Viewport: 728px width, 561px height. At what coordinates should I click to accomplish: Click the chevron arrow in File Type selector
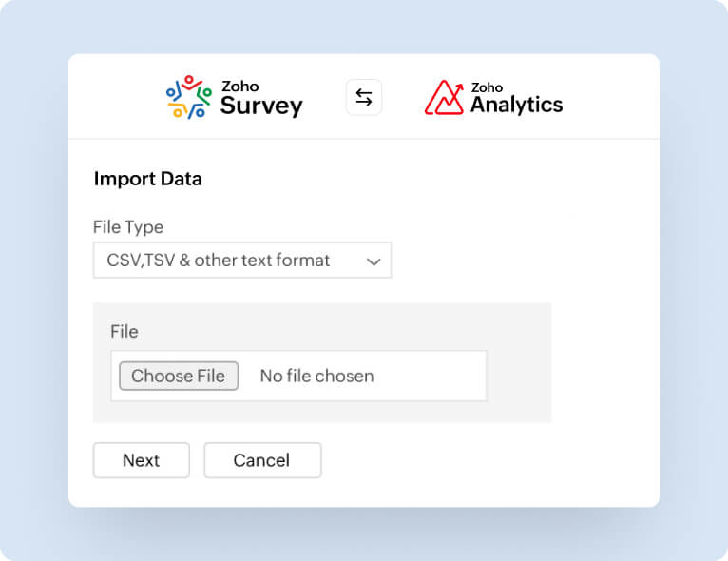click(374, 261)
